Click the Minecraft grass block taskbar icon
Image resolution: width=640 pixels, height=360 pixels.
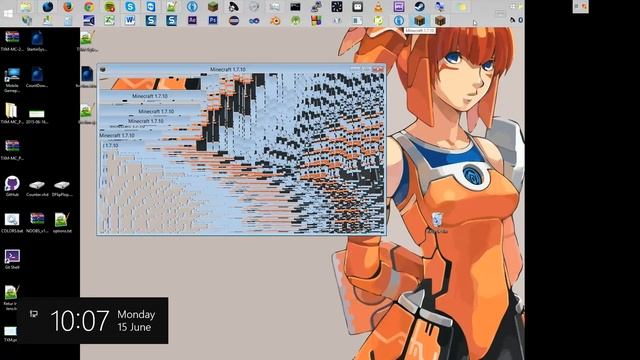click(213, 7)
